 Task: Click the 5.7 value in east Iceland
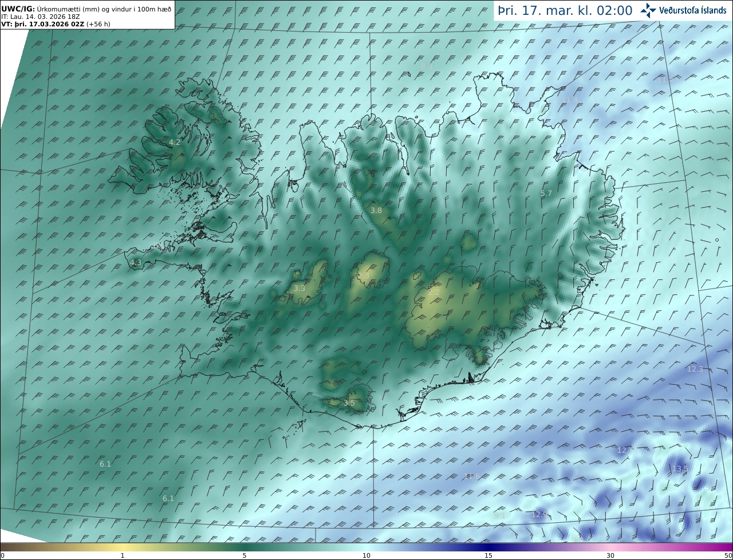click(x=546, y=194)
